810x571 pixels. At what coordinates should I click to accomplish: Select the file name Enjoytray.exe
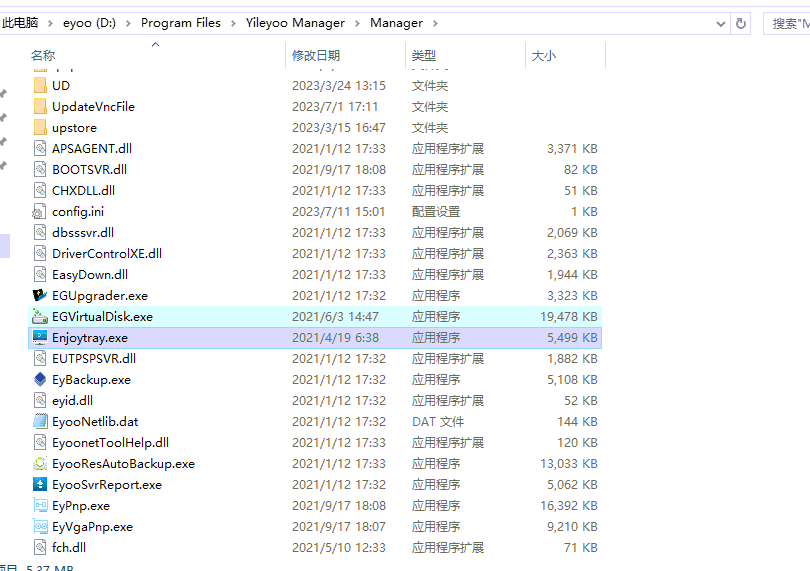pos(90,337)
